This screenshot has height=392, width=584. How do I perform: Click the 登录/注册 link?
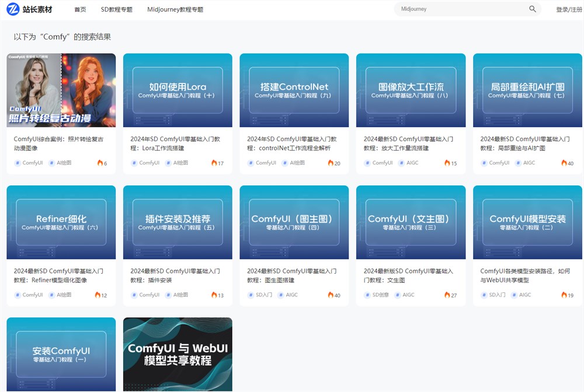569,10
